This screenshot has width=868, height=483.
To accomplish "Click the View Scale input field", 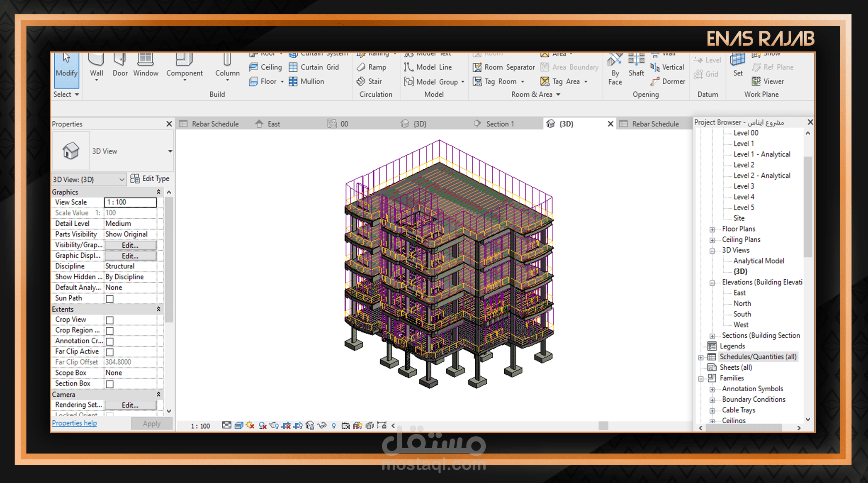I will click(130, 202).
